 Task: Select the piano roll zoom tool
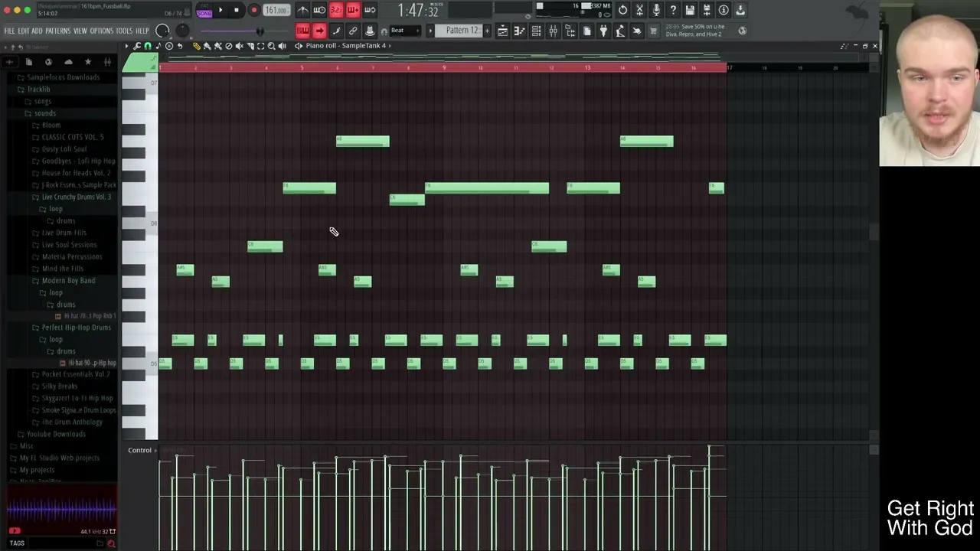click(x=271, y=46)
